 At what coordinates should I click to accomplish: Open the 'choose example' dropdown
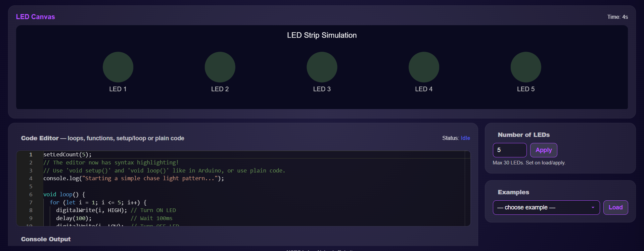pyautogui.click(x=546, y=207)
